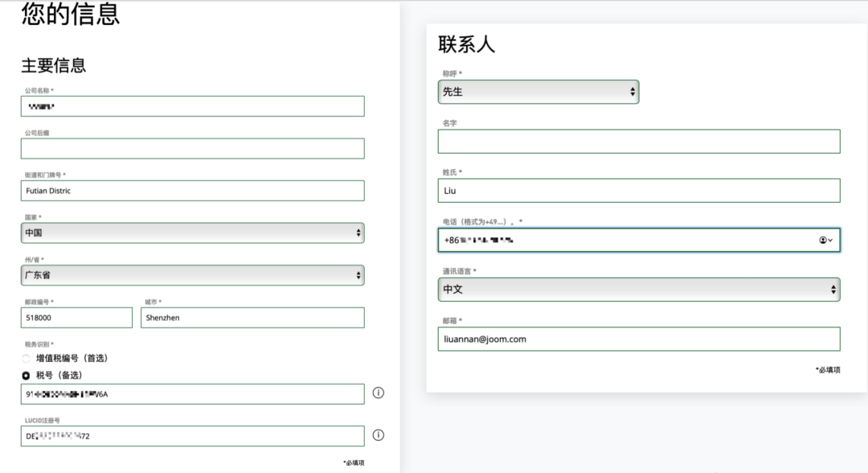Click the 电话（格式为+49...）label
Image resolution: width=868 pixels, height=473 pixels.
(x=482, y=221)
